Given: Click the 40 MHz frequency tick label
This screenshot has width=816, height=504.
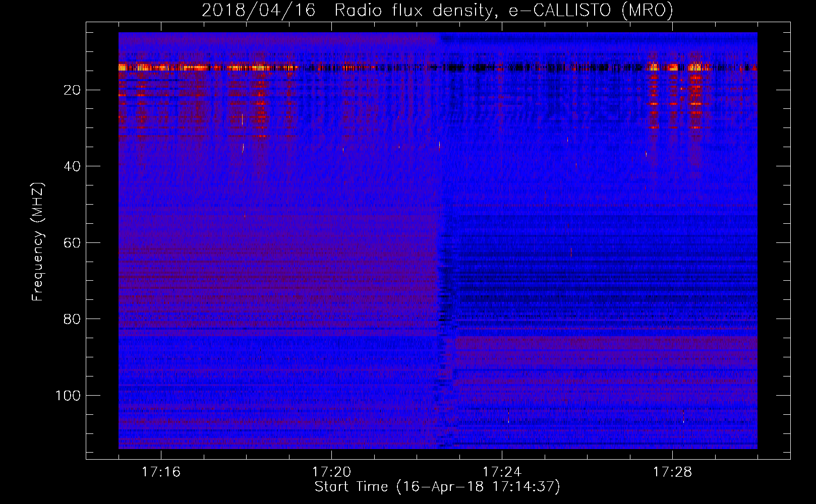Looking at the screenshot, I should click(x=72, y=166).
